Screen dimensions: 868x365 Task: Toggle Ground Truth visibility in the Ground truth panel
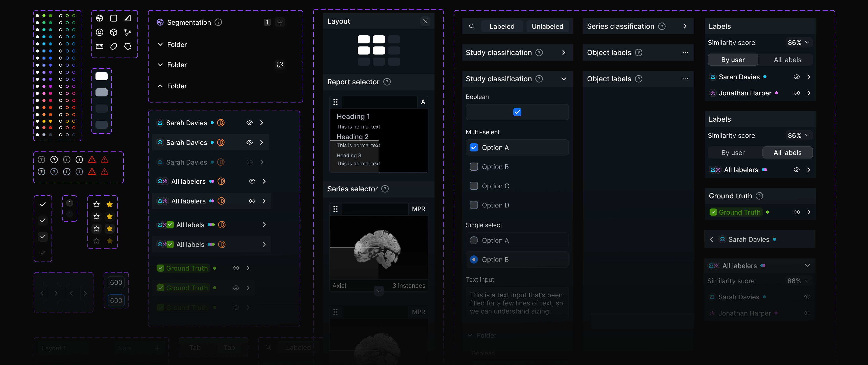pos(797,212)
